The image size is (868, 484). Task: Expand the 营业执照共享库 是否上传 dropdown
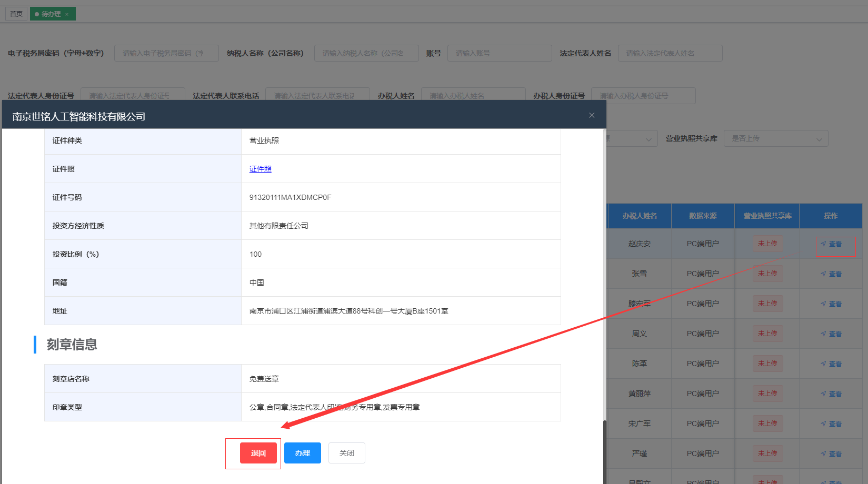tap(776, 138)
